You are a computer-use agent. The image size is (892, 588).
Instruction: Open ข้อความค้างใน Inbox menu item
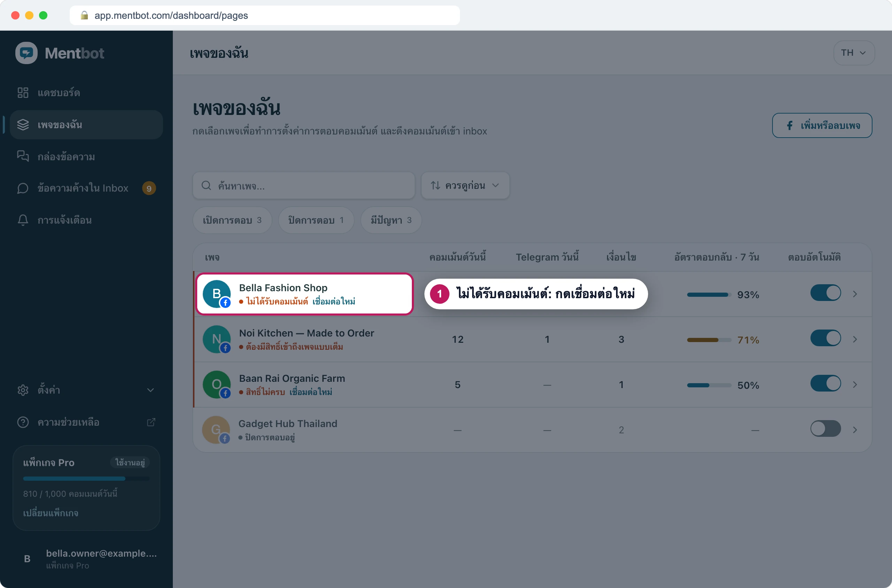86,188
